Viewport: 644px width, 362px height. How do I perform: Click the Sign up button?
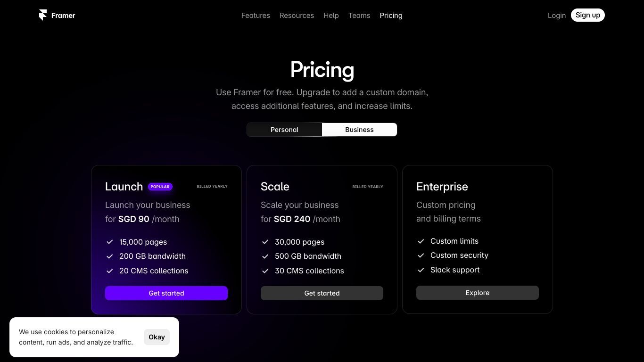point(588,15)
